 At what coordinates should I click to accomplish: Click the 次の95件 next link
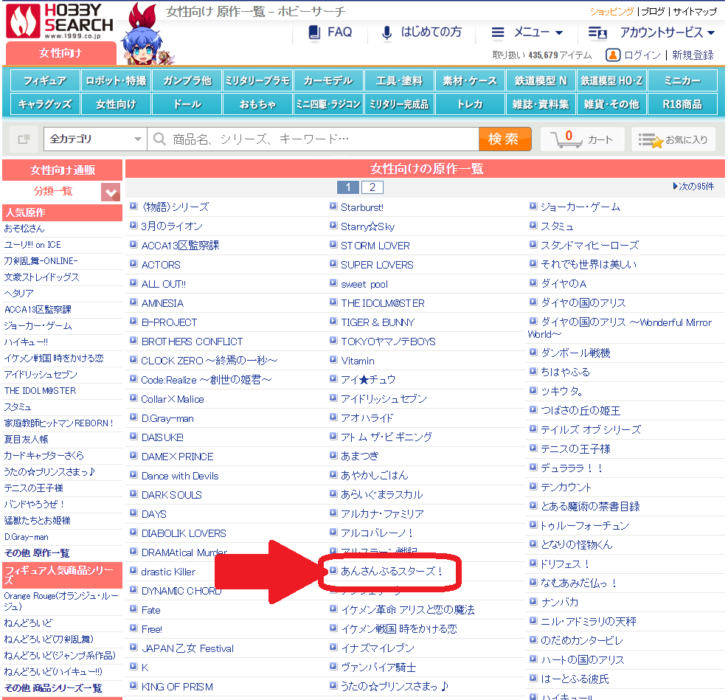[693, 187]
